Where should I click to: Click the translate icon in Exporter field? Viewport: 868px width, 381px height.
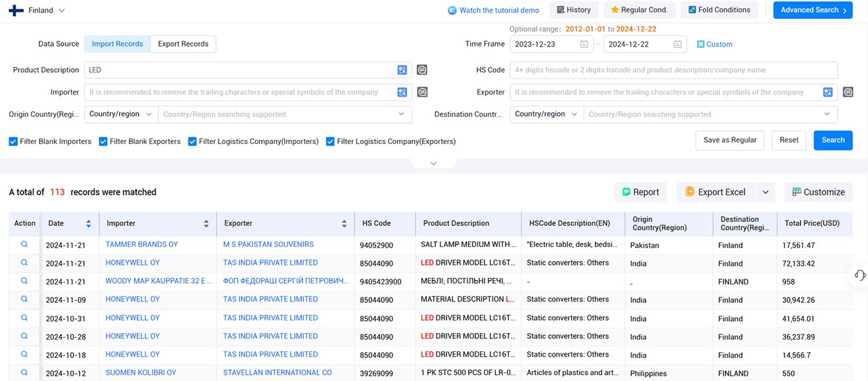[x=828, y=93]
